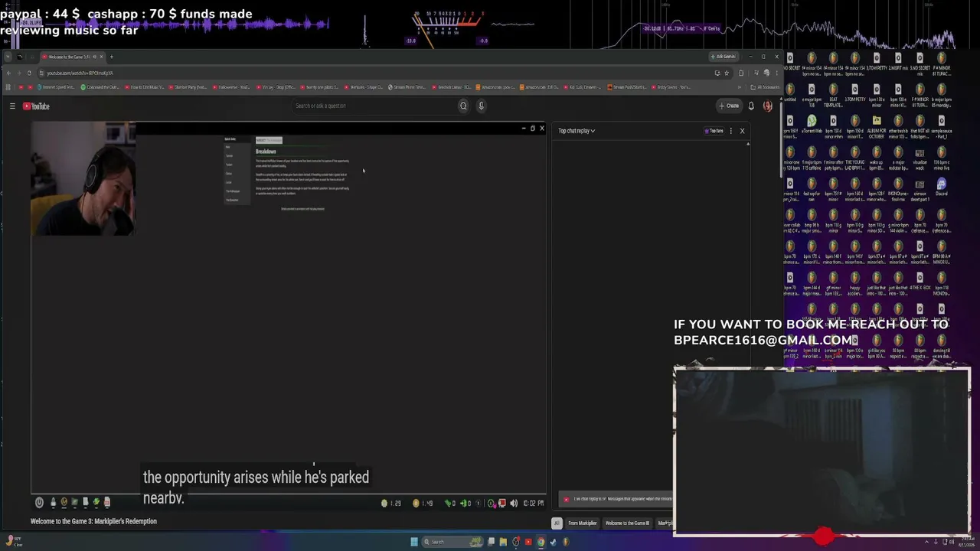Start voice search with the microphone icon
980x551 pixels.
pos(481,106)
